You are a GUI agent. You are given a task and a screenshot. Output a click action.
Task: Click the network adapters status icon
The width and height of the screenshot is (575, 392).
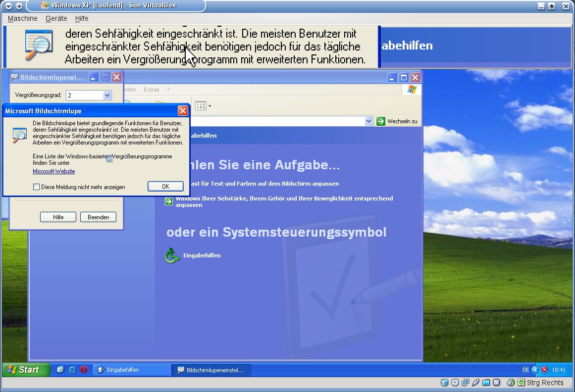[x=466, y=383]
